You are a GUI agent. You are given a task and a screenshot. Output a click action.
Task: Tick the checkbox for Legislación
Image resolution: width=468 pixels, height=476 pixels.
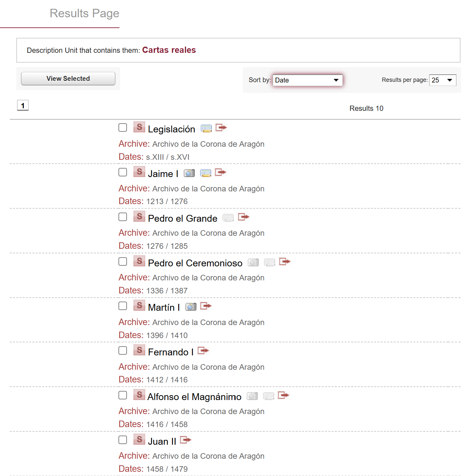123,127
